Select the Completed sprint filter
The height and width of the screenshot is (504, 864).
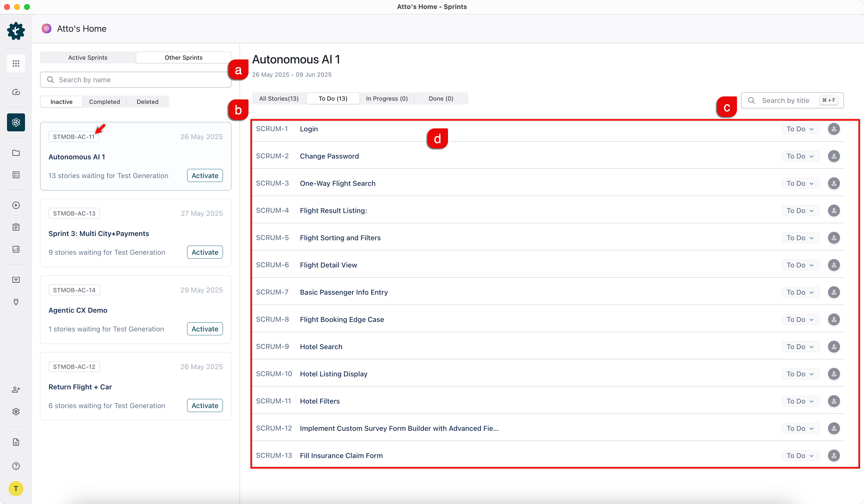tap(104, 102)
